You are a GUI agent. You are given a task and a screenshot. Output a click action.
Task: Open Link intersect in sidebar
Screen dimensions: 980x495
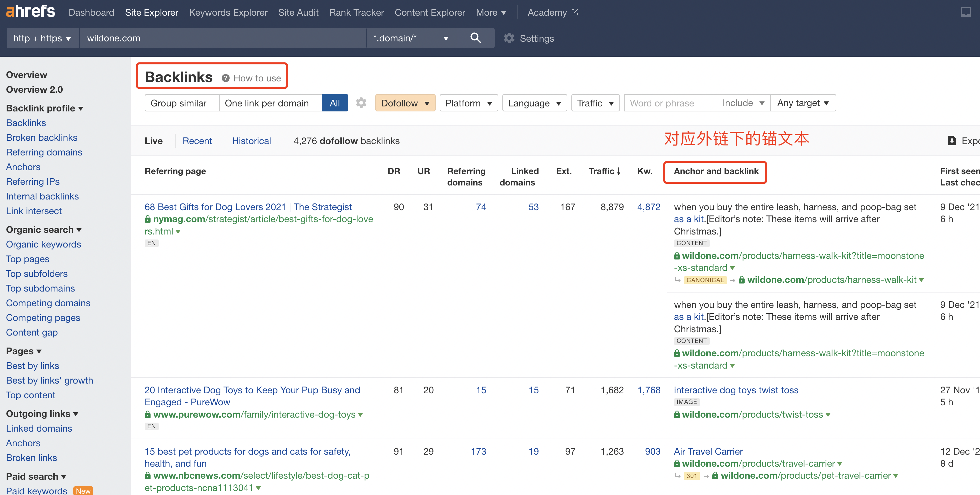click(x=34, y=211)
